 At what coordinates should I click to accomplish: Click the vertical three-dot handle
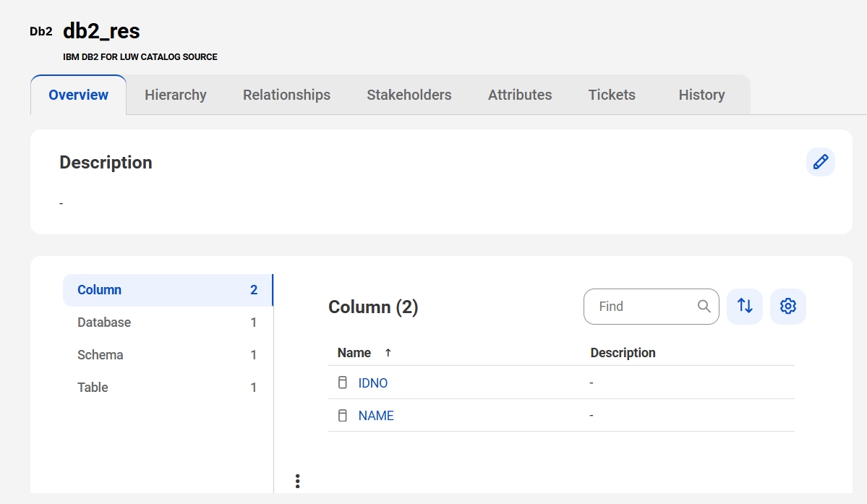[x=297, y=482]
